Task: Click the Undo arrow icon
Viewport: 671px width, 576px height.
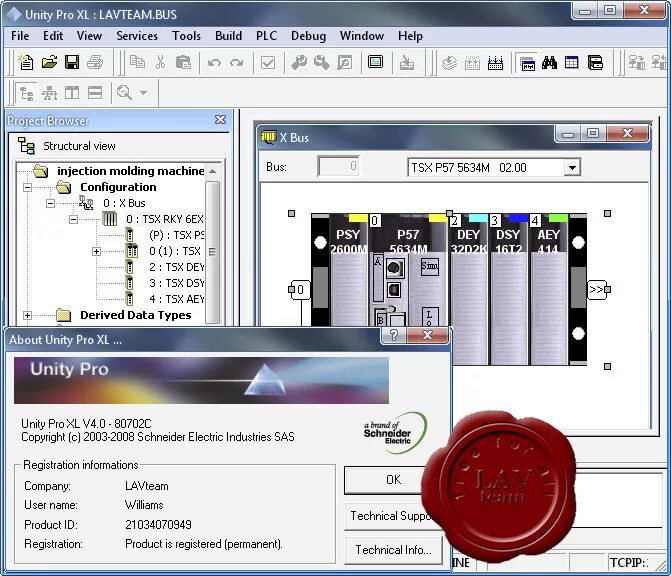Action: pyautogui.click(x=214, y=63)
